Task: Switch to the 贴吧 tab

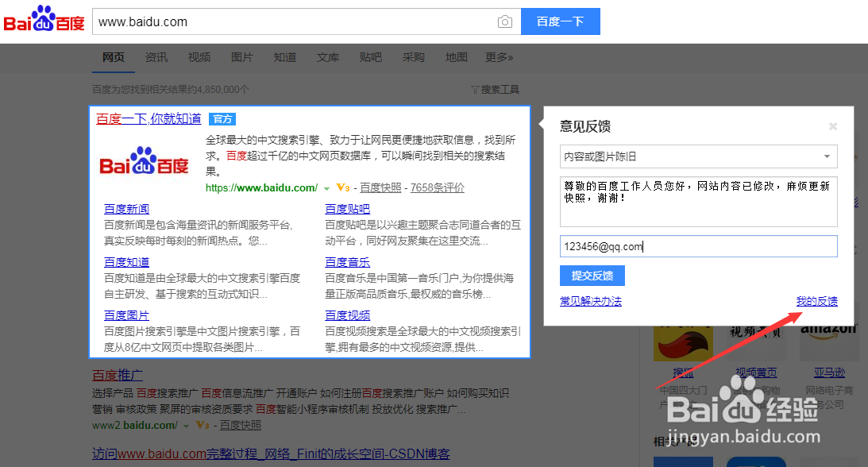Action: (x=370, y=57)
